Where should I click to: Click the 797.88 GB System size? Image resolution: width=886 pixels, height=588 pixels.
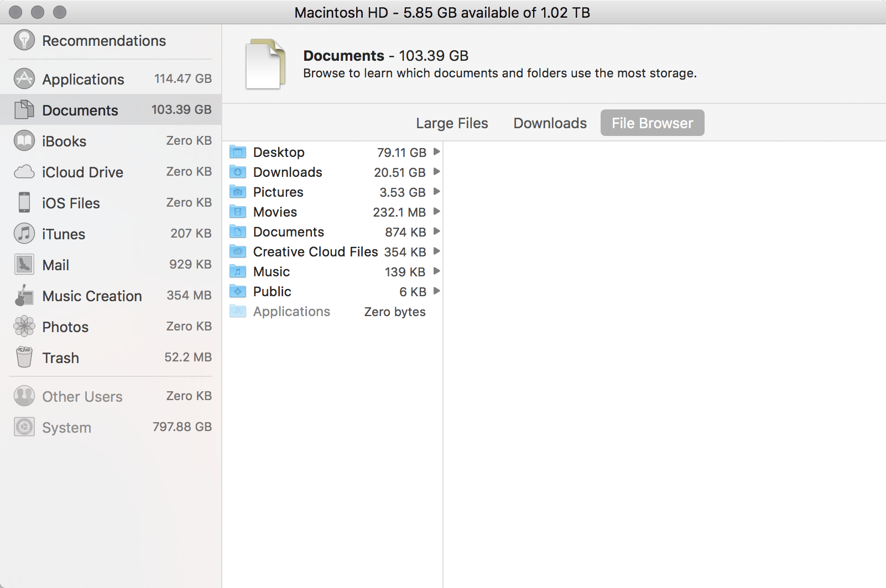pos(183,427)
